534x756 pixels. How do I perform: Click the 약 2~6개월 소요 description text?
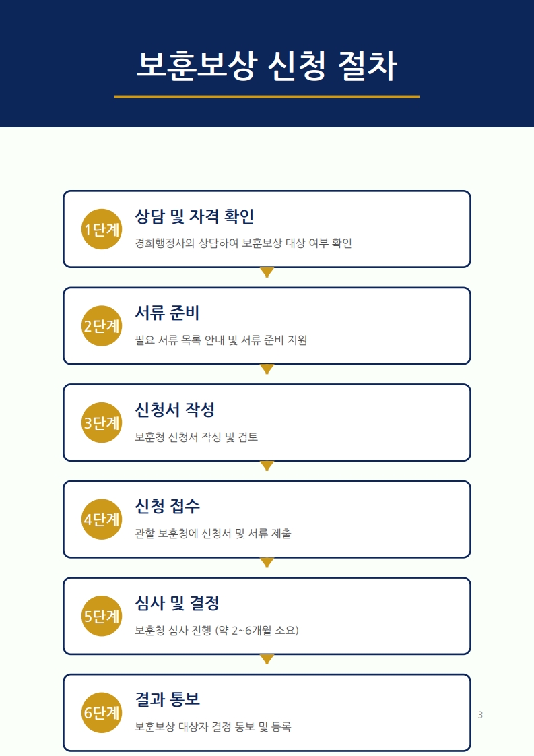click(x=216, y=631)
